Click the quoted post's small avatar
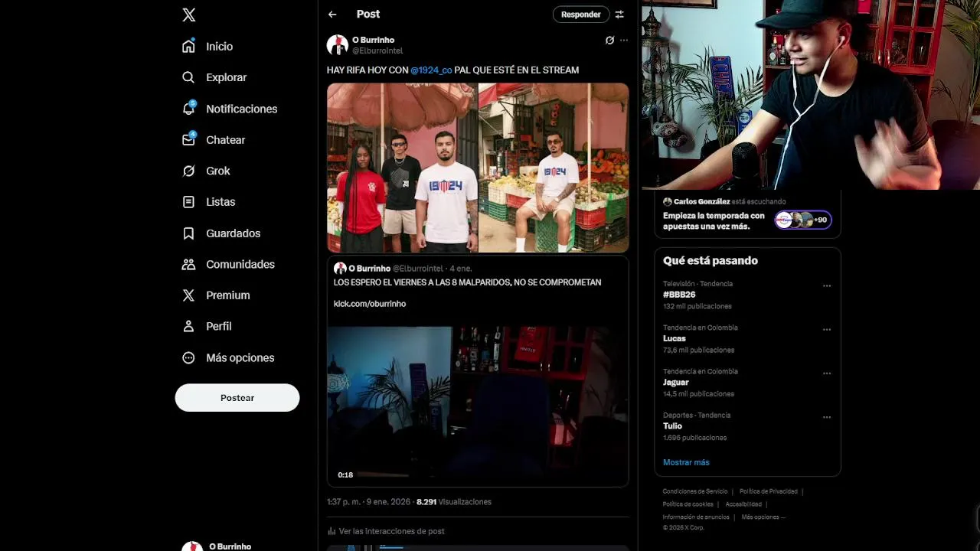980x551 pixels. pos(340,269)
